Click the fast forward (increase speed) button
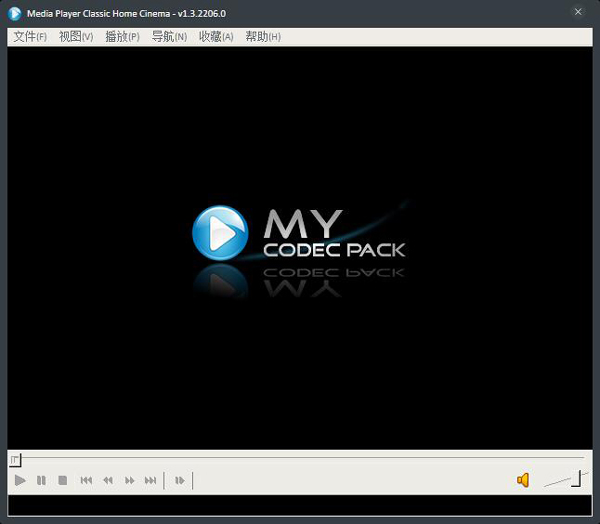This screenshot has width=600, height=524. pos(129,480)
